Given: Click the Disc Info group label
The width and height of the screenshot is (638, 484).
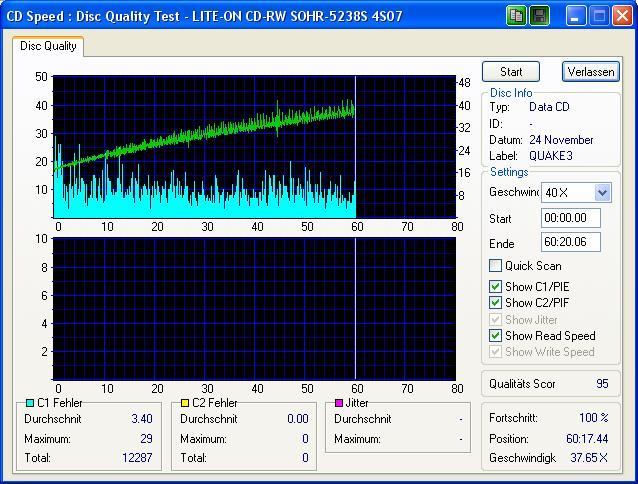Looking at the screenshot, I should point(511,93).
